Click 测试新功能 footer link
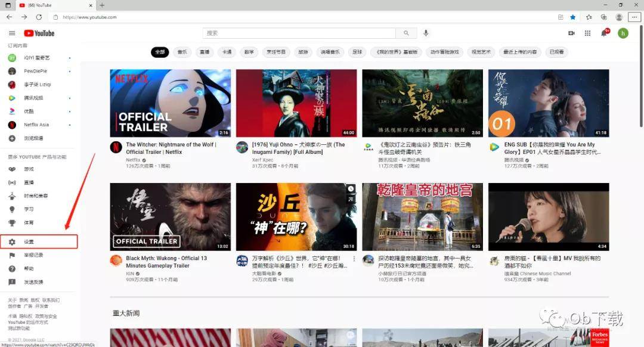This screenshot has height=347, width=644. click(x=19, y=329)
